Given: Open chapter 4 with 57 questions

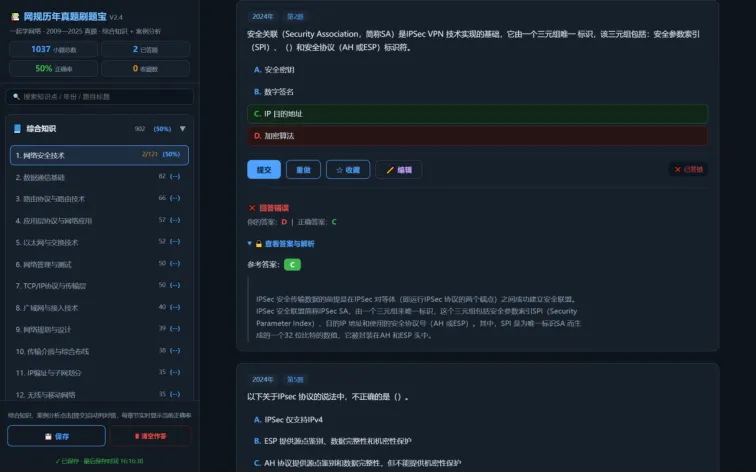Looking at the screenshot, I should click(x=99, y=220).
